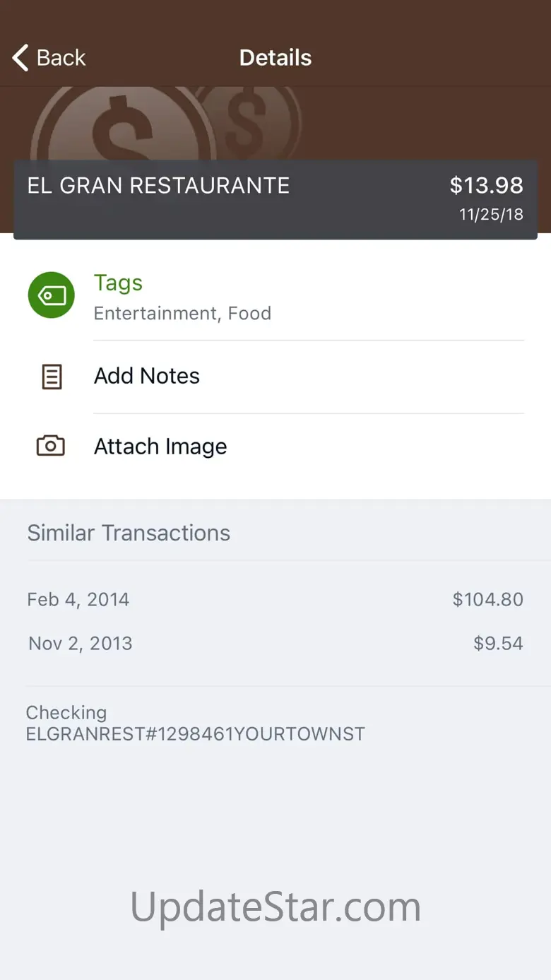Tap the camera icon
The width and height of the screenshot is (551, 980).
click(51, 446)
